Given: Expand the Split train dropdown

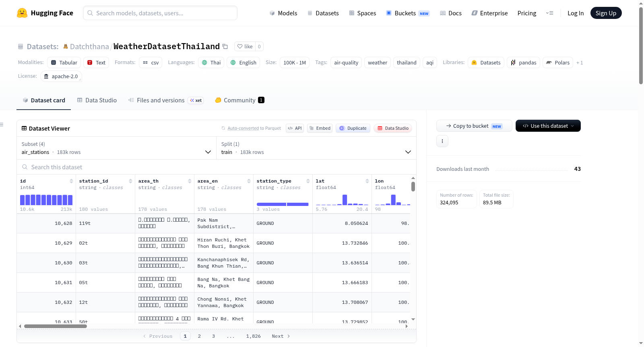Looking at the screenshot, I should click(x=316, y=148).
